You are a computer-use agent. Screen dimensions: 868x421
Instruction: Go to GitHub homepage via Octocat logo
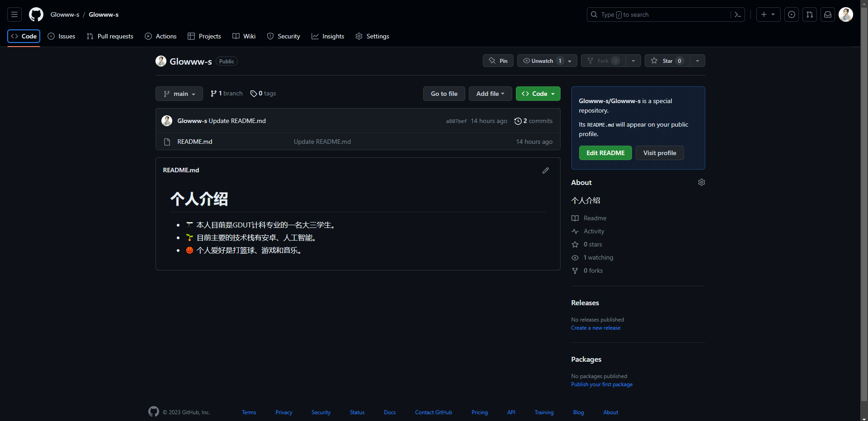pyautogui.click(x=36, y=14)
